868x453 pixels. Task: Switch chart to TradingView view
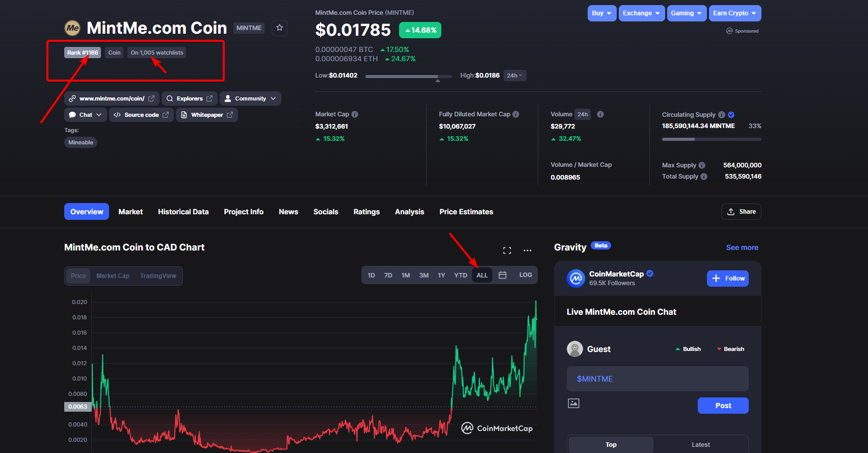[158, 276]
